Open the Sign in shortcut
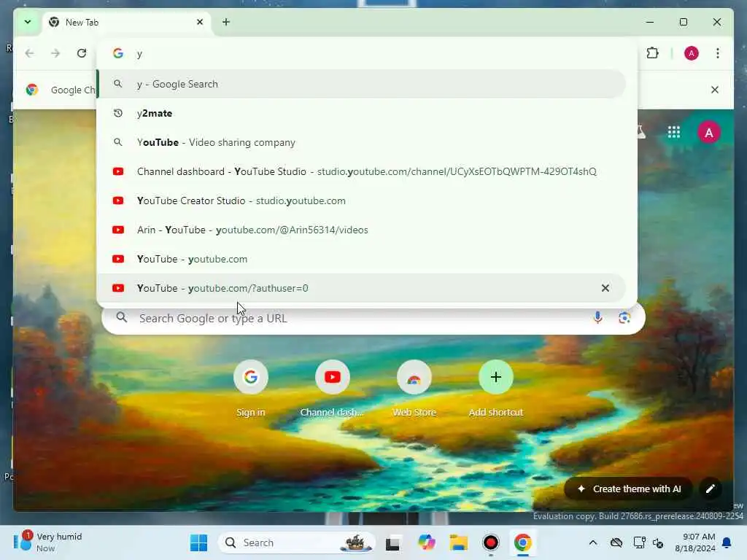 point(251,388)
